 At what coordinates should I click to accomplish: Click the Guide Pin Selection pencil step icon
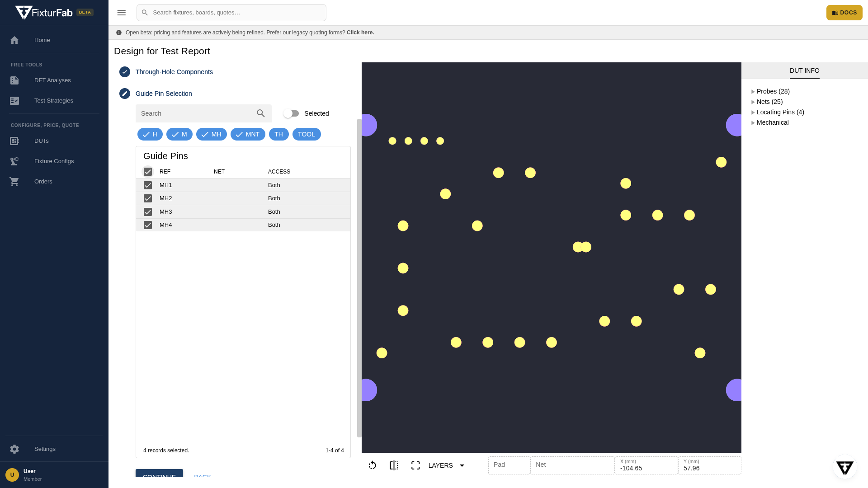pos(125,94)
